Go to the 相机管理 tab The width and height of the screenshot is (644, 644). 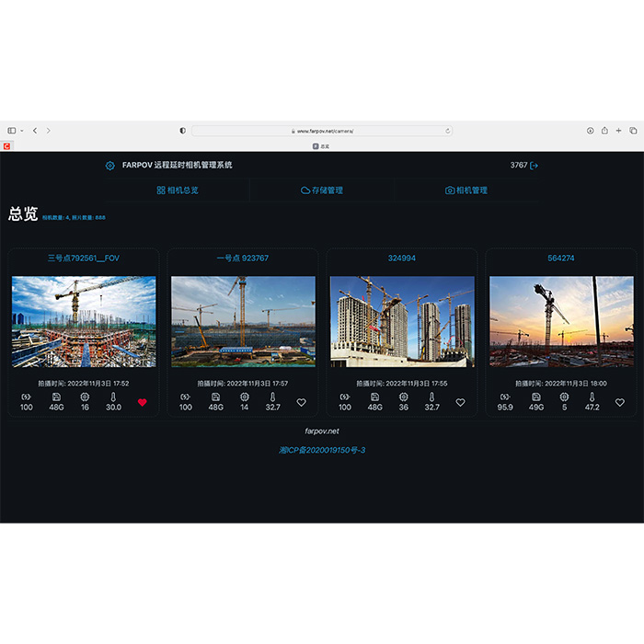466,190
